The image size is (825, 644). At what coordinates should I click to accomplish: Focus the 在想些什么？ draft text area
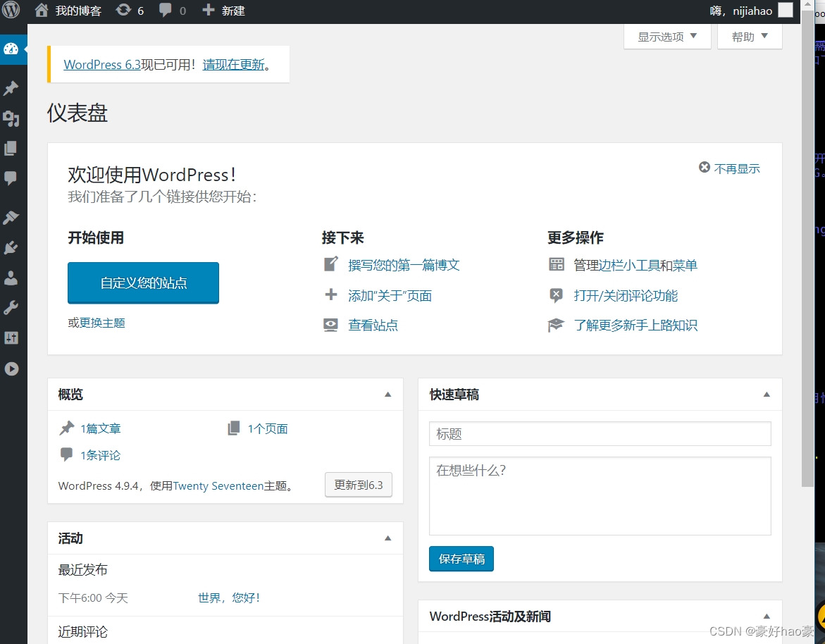coord(600,495)
